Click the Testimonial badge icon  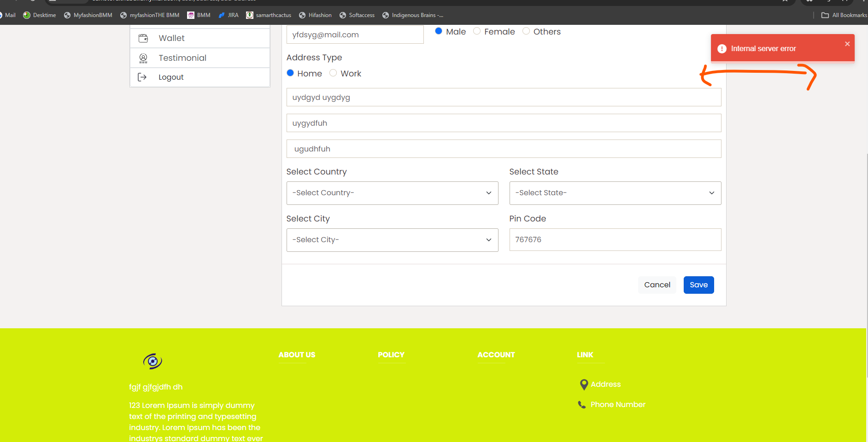pyautogui.click(x=143, y=58)
